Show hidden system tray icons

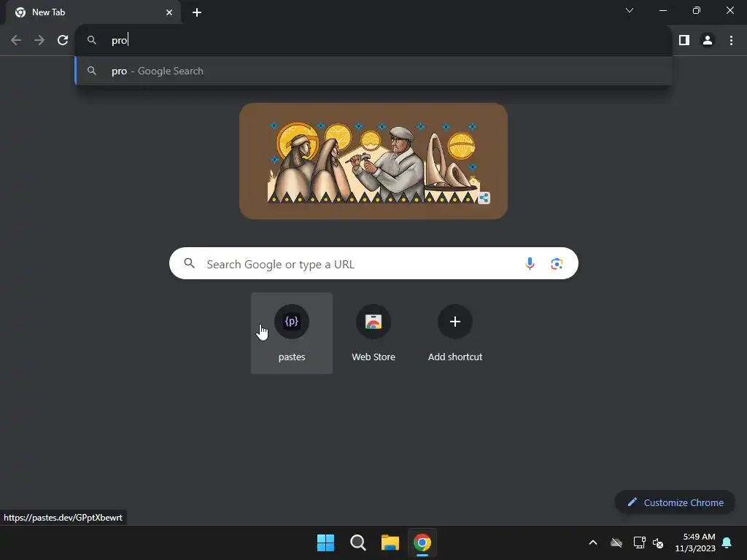(593, 542)
